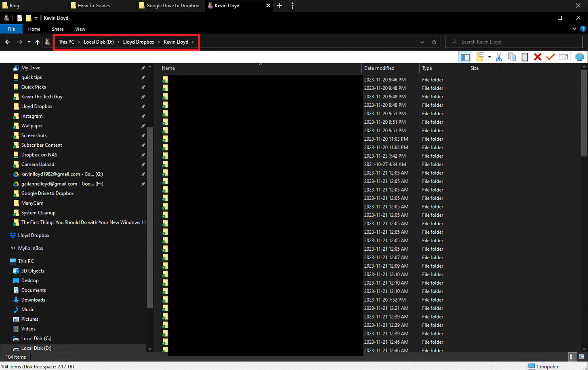The image size is (588, 370).
Task: Open Customize Quick Access Toolbar dropdown
Action: [36, 18]
